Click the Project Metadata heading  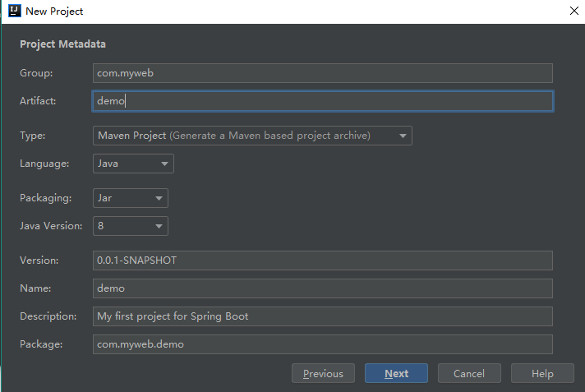[x=62, y=44]
